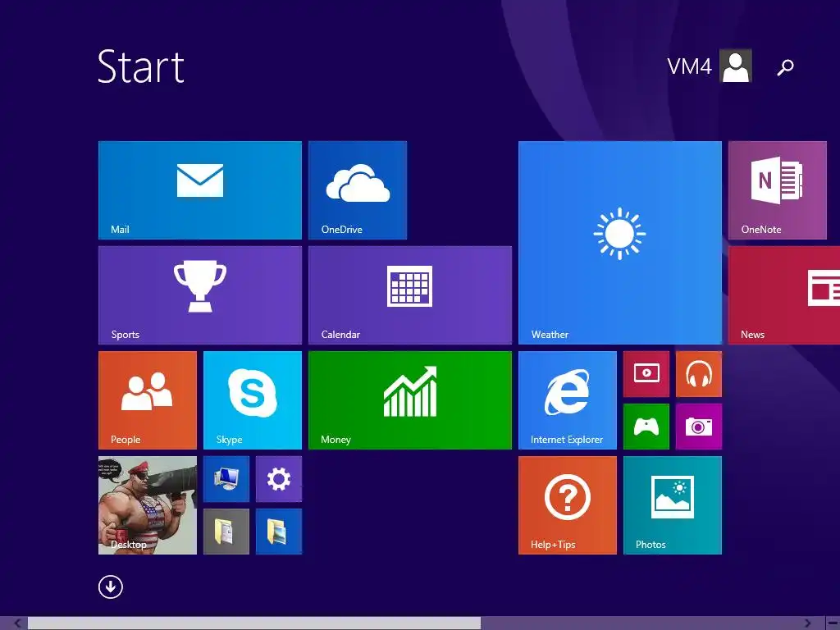Click the horizontal scrollbar thumb

pyautogui.click(x=254, y=623)
